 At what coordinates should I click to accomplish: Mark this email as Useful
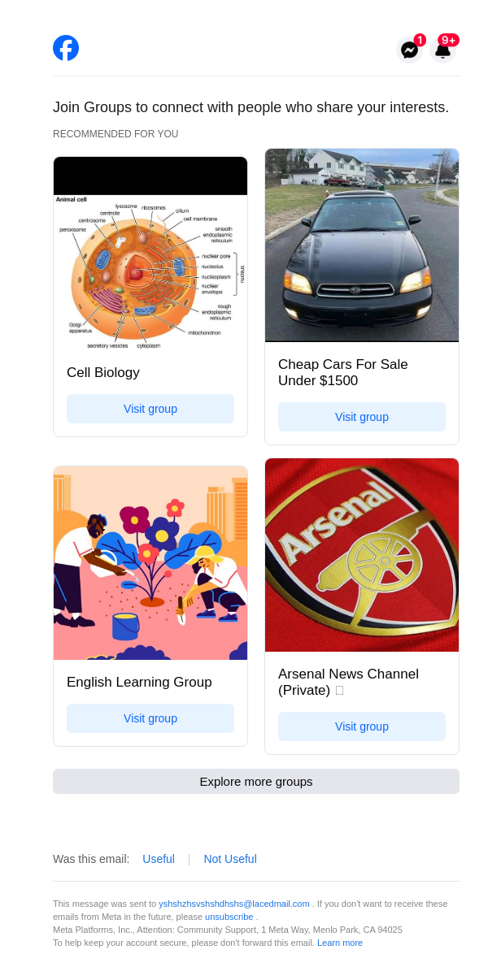pyautogui.click(x=159, y=859)
